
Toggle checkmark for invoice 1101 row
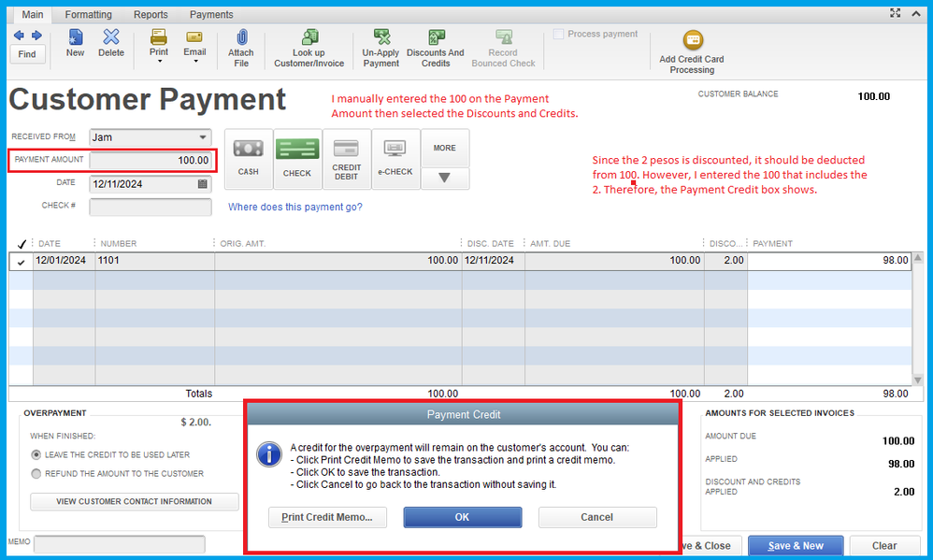pyautogui.click(x=22, y=262)
